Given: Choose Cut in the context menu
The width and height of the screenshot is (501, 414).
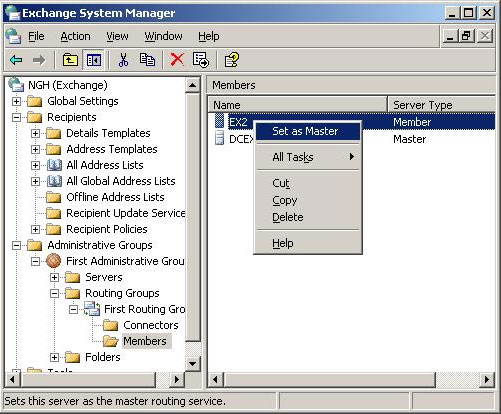Looking at the screenshot, I should [308, 183].
